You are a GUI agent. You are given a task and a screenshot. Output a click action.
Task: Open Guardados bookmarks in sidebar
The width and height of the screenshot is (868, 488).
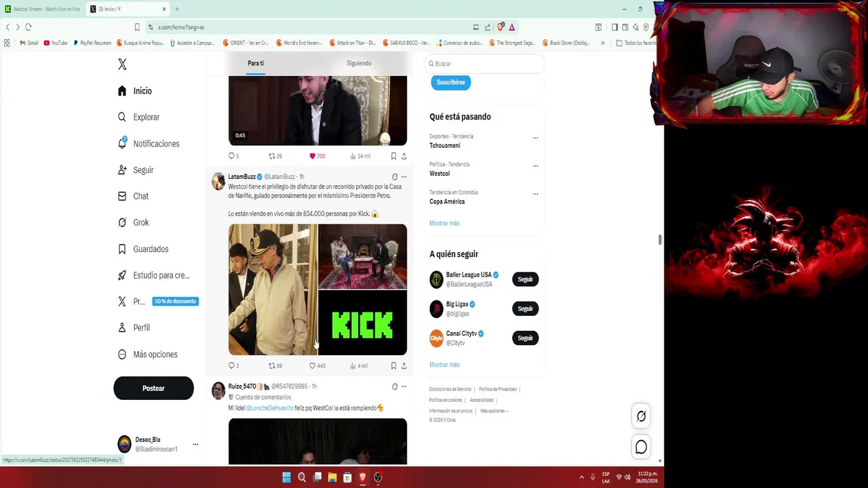[x=143, y=249]
